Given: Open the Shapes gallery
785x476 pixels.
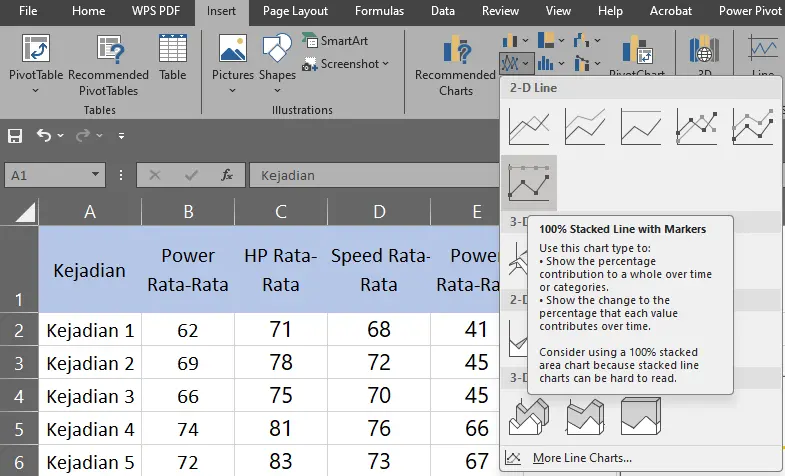Looking at the screenshot, I should (x=277, y=48).
